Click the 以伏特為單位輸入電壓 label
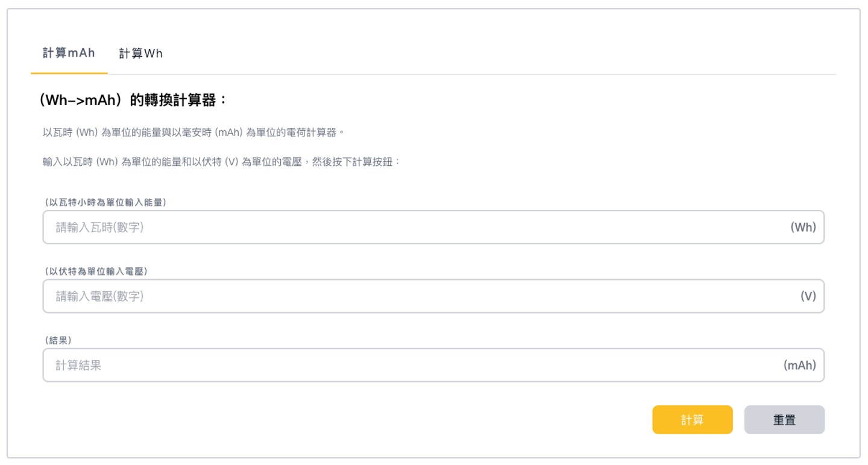 coord(96,271)
